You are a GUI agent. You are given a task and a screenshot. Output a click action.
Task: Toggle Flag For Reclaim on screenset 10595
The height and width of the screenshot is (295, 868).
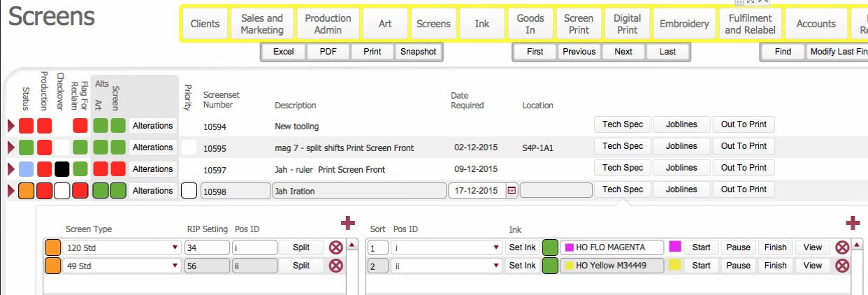(x=80, y=147)
